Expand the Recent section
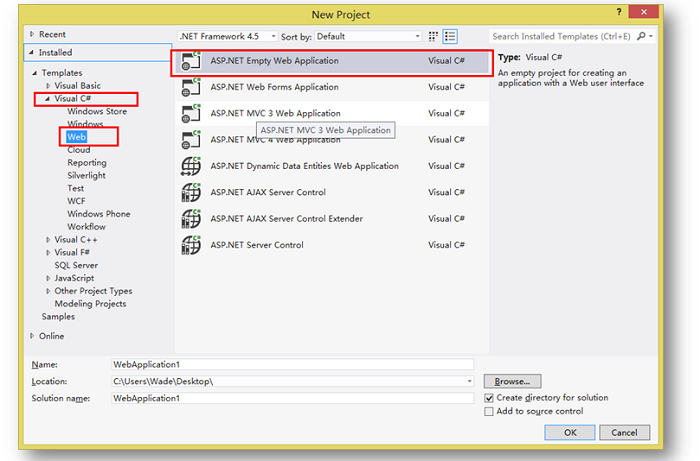Viewport: 700px width, 461px height. tap(32, 34)
